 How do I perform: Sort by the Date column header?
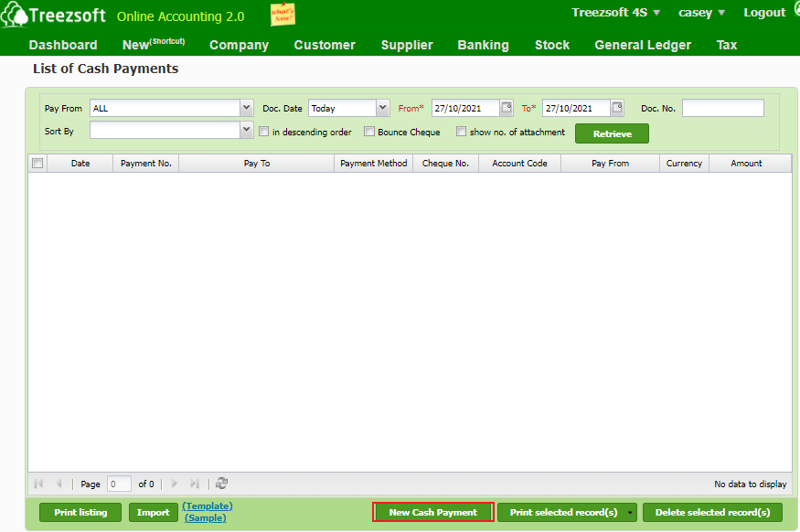80,164
